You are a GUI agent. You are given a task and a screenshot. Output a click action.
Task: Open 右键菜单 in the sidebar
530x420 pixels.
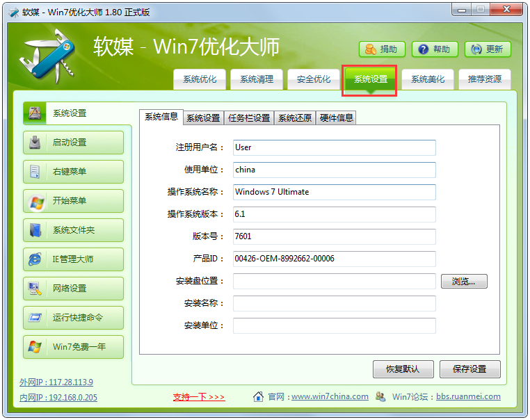pyautogui.click(x=73, y=172)
